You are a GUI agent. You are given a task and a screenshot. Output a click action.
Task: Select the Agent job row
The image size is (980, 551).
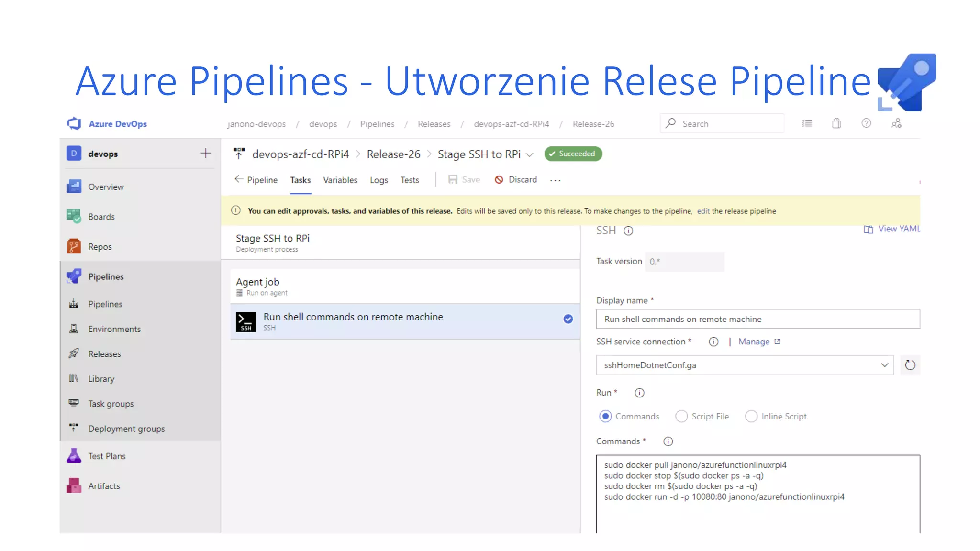(x=405, y=286)
